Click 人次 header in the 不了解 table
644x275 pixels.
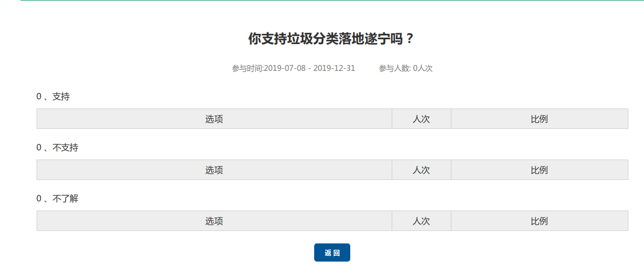click(421, 221)
